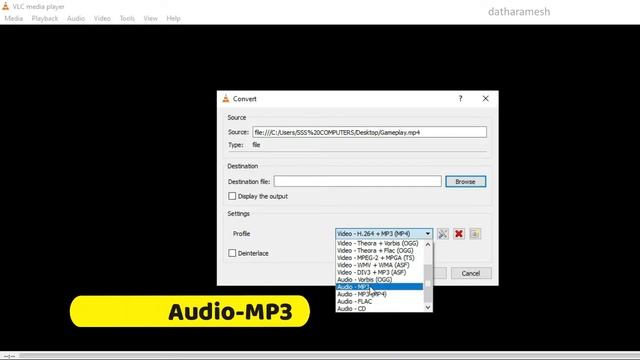Edit selected profile with wrench icon
This screenshot has width=640, height=360.
tap(443, 234)
